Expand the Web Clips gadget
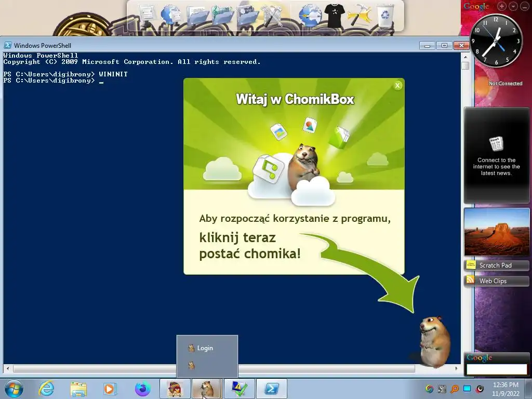The height and width of the screenshot is (399, 532). (x=496, y=281)
